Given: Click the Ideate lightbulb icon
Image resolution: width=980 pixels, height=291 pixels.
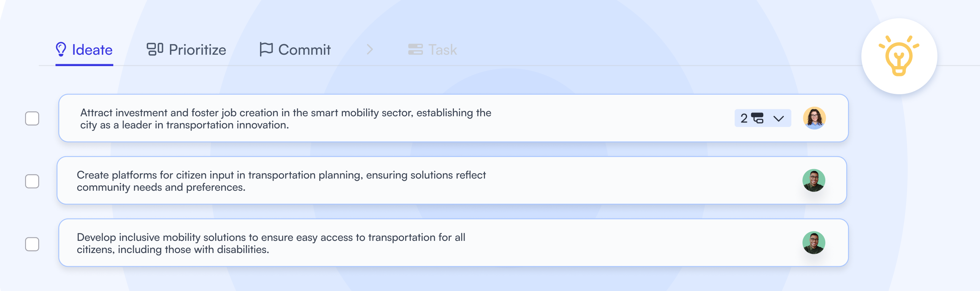Looking at the screenshot, I should point(61,49).
